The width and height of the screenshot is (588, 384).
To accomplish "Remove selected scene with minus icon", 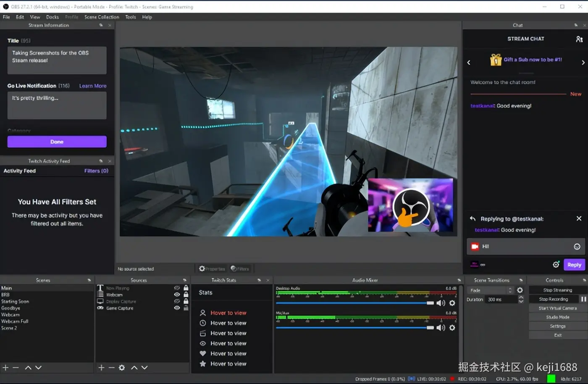I will point(16,368).
